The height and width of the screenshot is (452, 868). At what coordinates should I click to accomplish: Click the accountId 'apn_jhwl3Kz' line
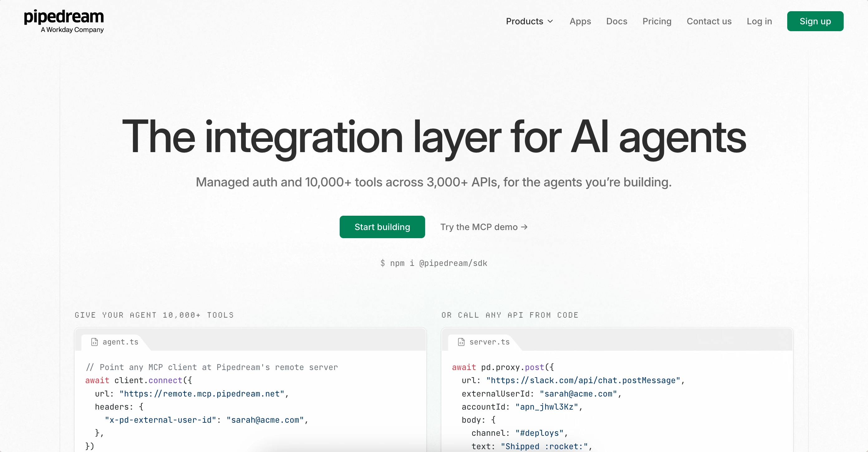click(x=522, y=407)
